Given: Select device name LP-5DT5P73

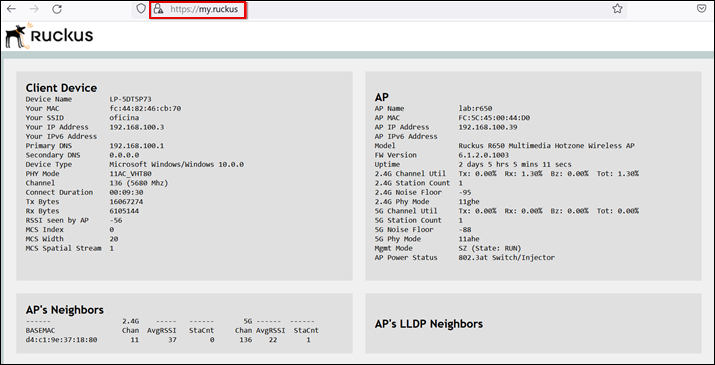Looking at the screenshot, I should click(x=130, y=99).
